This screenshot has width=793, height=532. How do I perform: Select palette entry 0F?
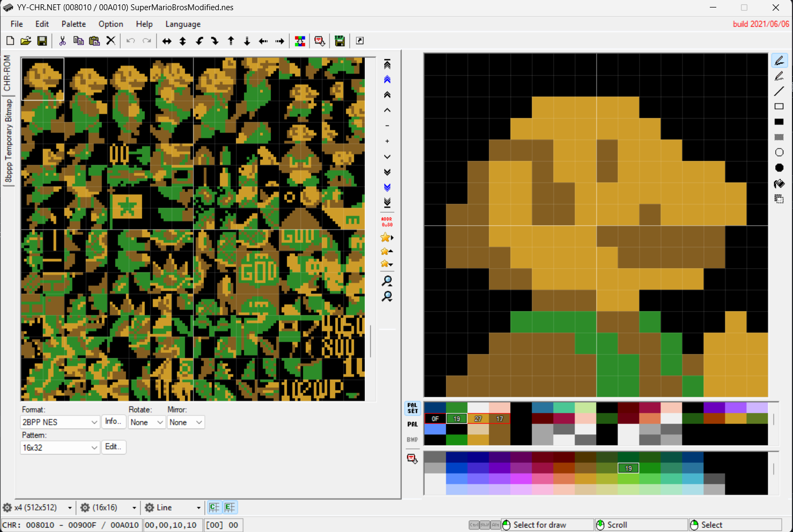435,419
